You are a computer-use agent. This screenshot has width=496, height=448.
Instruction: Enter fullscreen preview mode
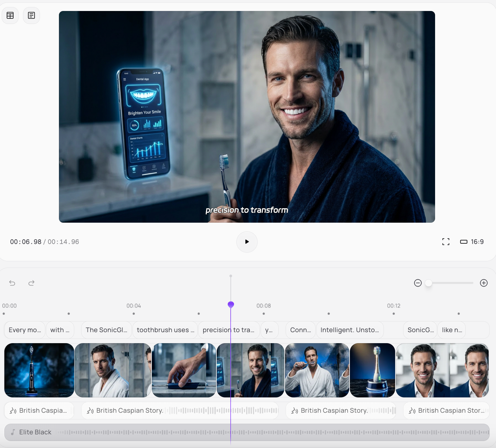pyautogui.click(x=446, y=242)
